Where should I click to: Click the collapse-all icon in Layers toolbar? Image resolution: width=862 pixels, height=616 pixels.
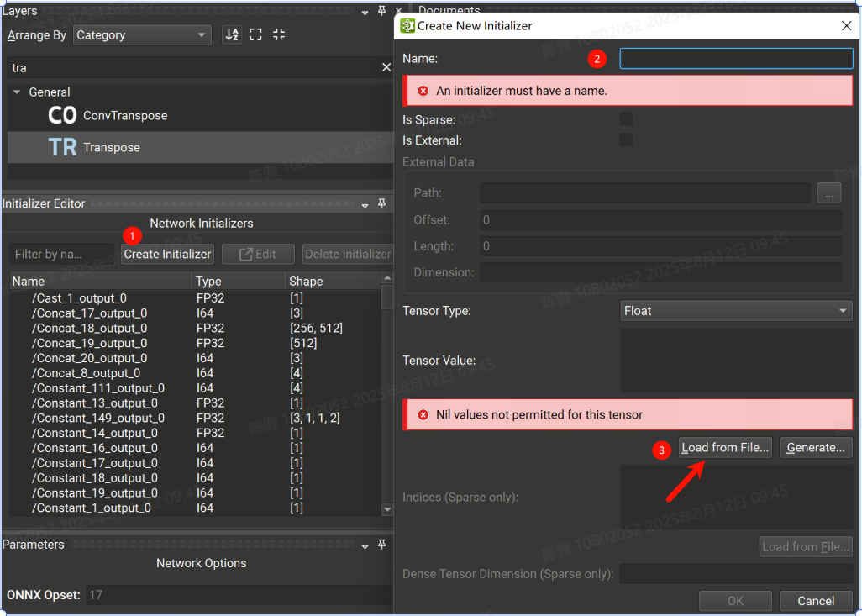click(x=278, y=35)
